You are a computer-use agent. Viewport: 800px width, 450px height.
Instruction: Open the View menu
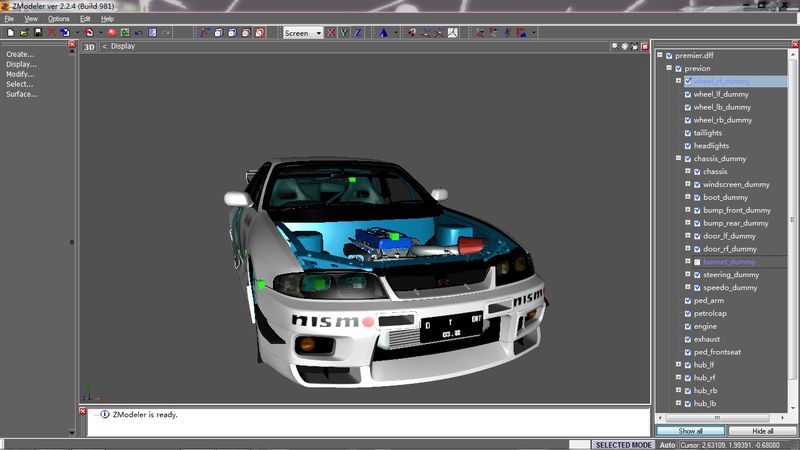[31, 19]
